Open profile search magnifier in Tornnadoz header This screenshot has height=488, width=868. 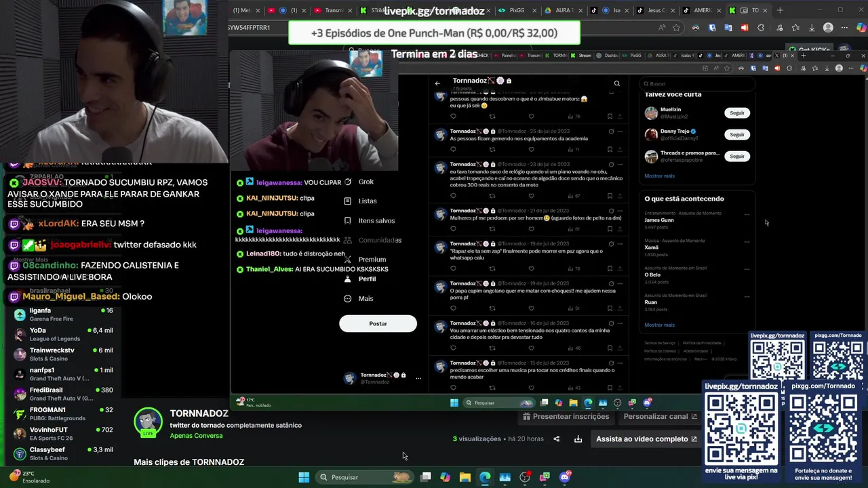[617, 83]
